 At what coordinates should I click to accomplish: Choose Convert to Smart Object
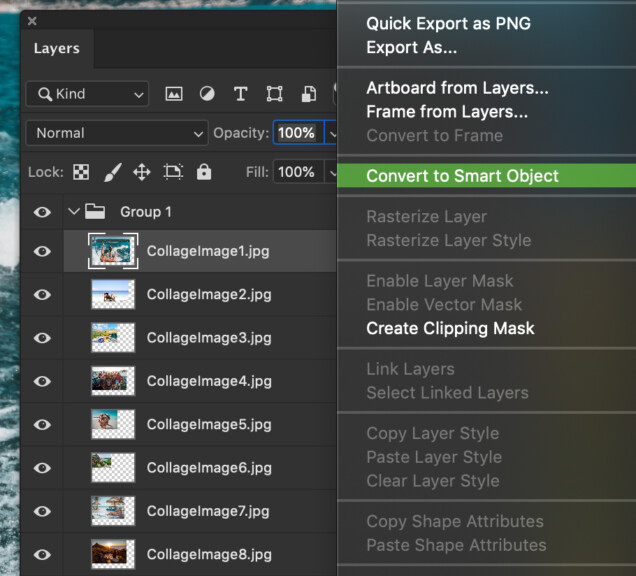462,176
